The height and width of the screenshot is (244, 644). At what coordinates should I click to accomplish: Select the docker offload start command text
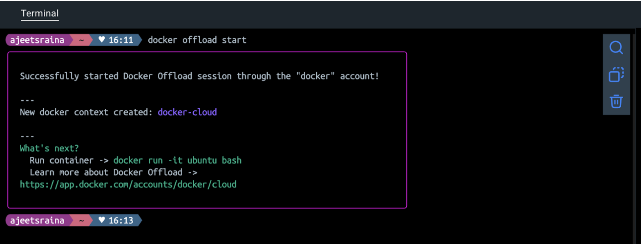coord(197,40)
